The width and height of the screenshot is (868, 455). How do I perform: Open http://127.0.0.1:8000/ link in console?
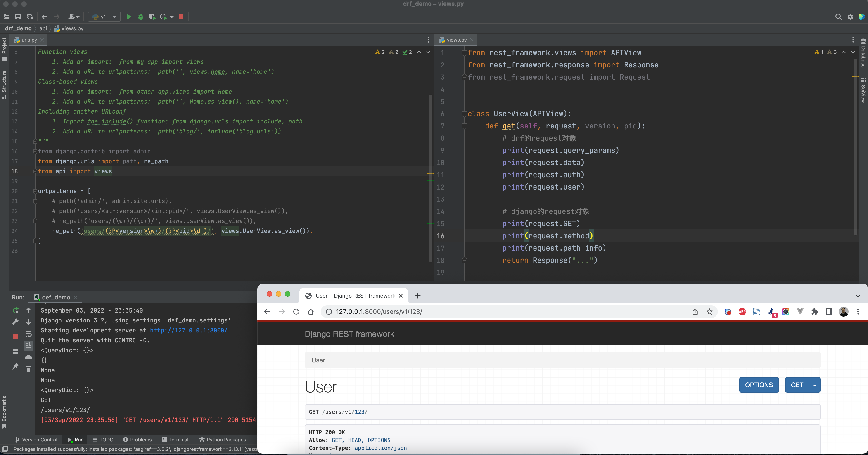point(188,330)
